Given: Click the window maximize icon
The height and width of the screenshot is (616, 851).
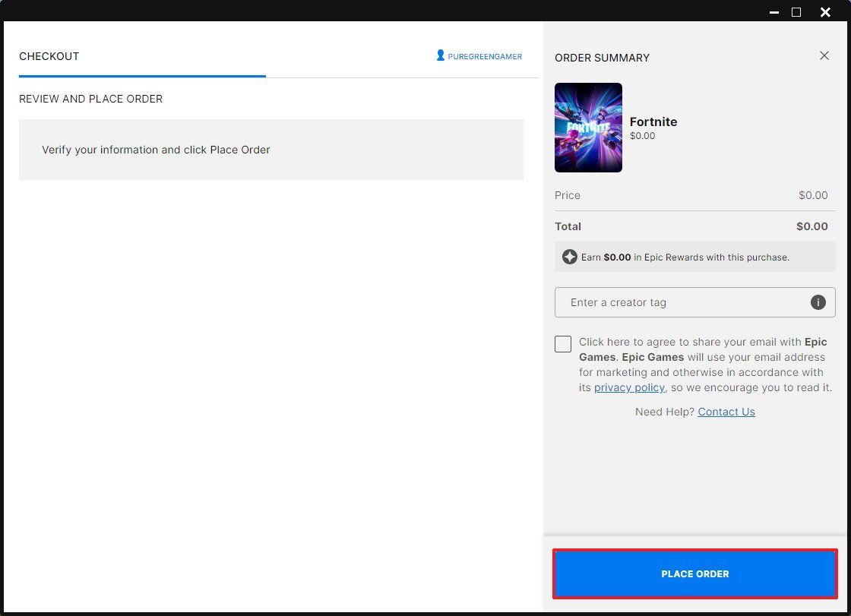Looking at the screenshot, I should click(x=796, y=12).
